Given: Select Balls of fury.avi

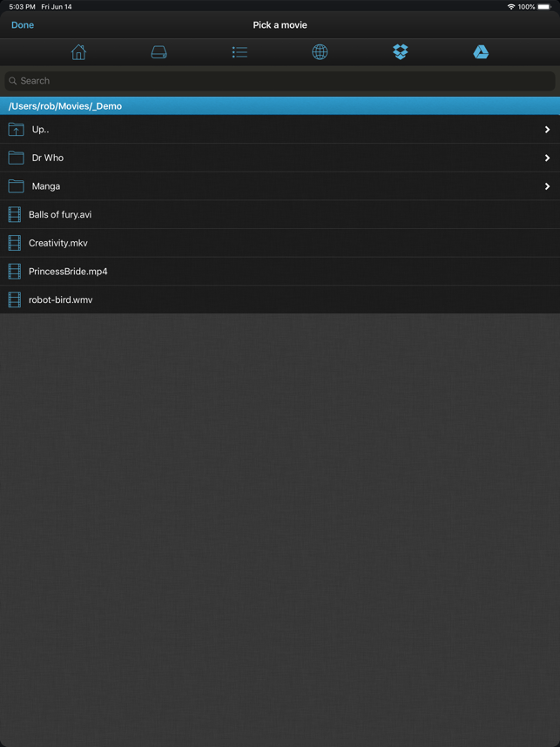Looking at the screenshot, I should 280,214.
